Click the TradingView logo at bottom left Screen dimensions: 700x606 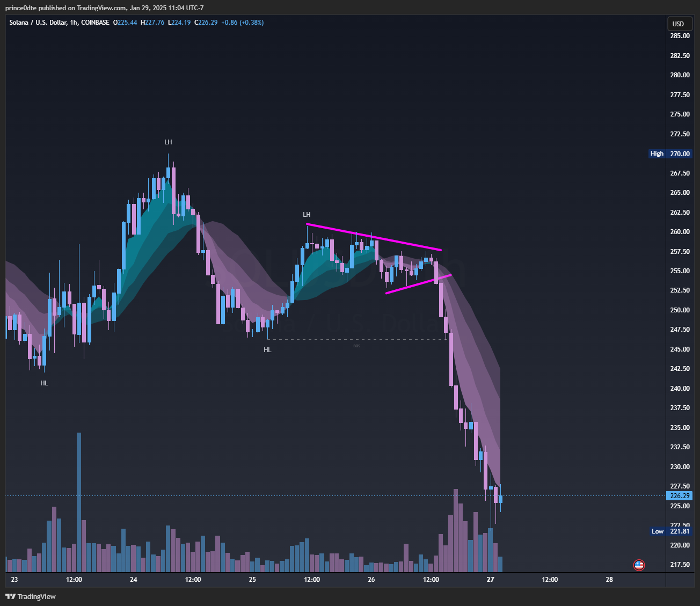tap(31, 596)
